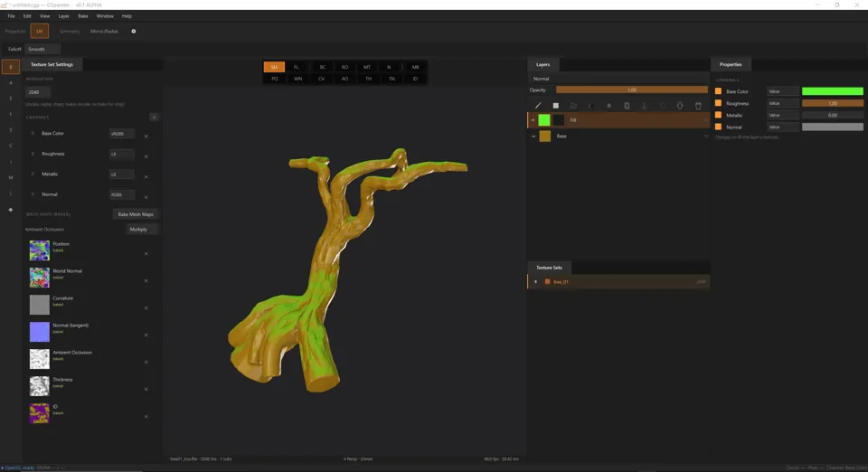Open the Window menu
Viewport: 868px width, 472px height.
pos(105,16)
